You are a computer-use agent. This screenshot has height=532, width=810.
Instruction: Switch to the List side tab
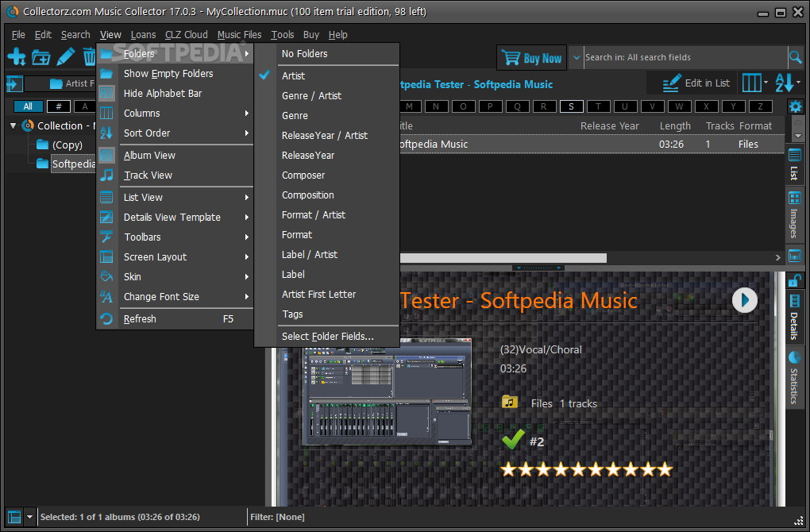(794, 164)
